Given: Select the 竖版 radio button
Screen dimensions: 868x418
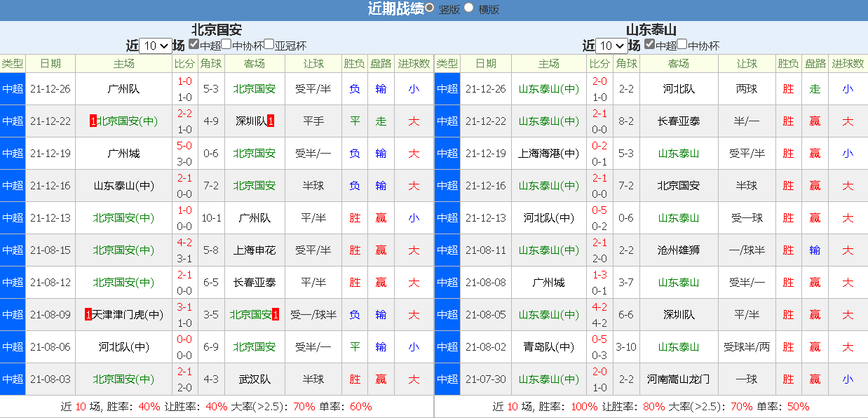Looking at the screenshot, I should [430, 8].
